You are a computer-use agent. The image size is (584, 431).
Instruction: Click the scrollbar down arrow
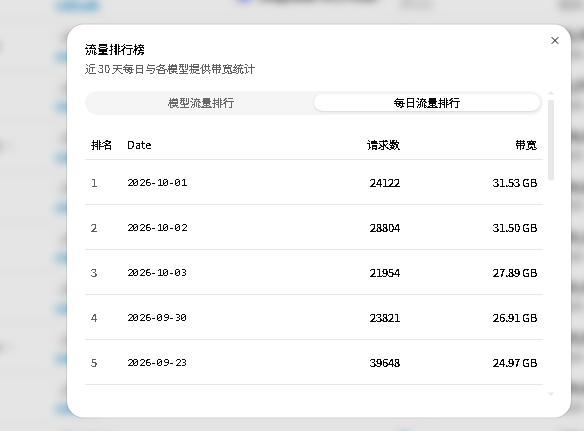551,394
